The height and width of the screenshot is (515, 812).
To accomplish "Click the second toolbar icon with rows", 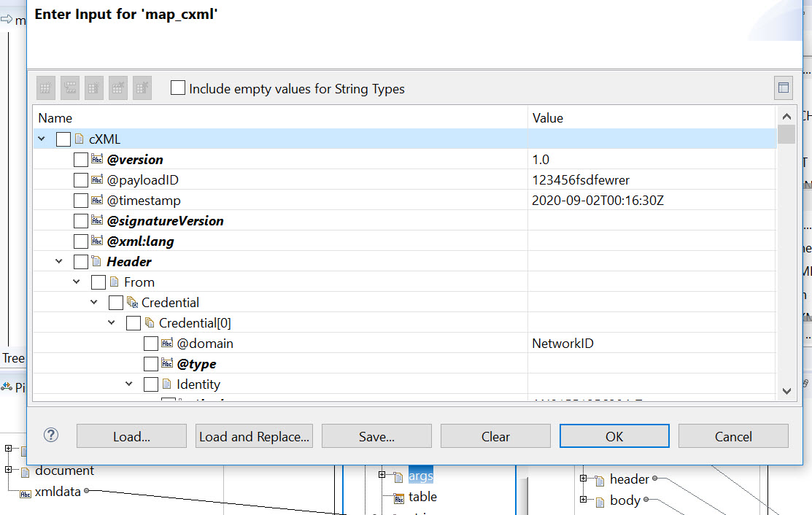I will tap(70, 88).
